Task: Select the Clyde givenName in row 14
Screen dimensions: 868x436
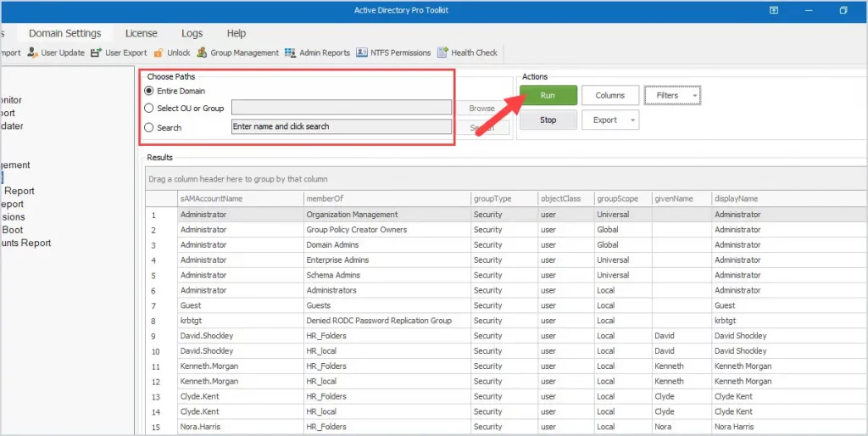Action: pyautogui.click(x=682, y=411)
